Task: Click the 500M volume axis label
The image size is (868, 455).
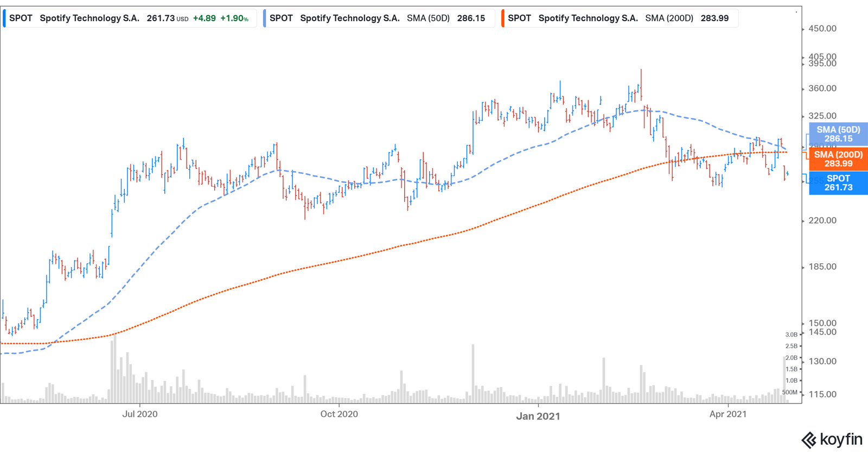Action: pyautogui.click(x=790, y=392)
